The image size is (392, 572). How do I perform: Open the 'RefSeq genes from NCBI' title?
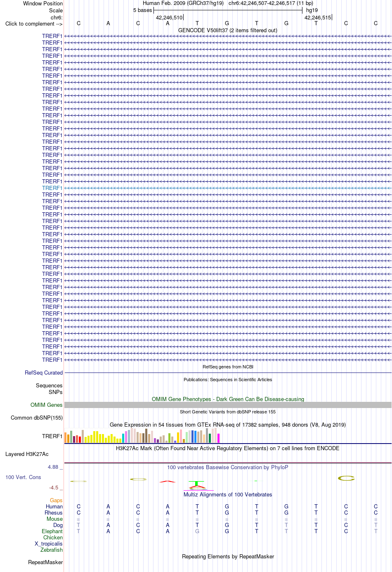228,367
